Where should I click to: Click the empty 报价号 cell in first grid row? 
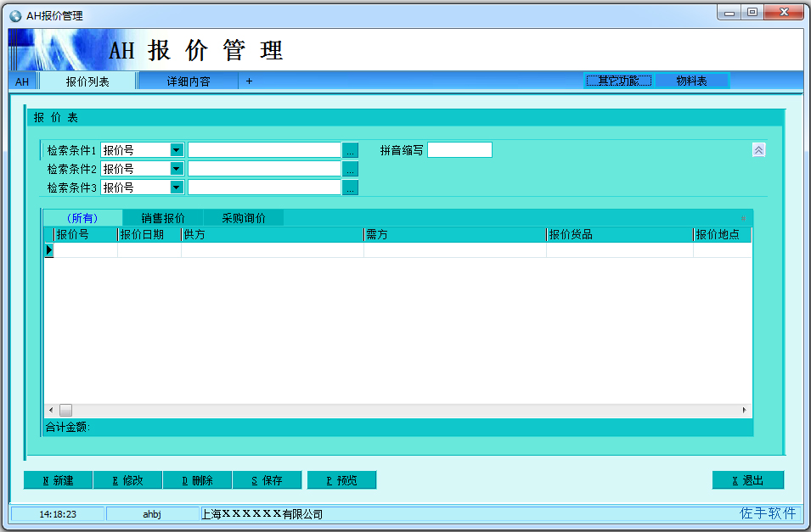[85, 250]
